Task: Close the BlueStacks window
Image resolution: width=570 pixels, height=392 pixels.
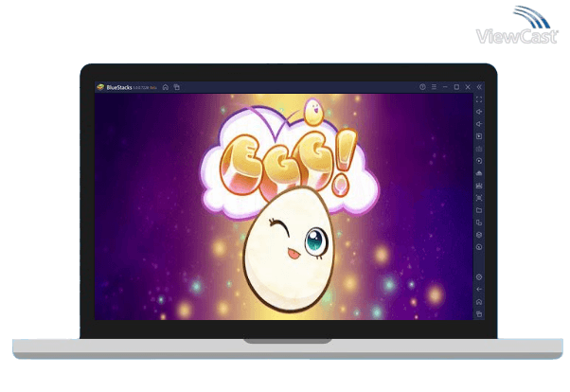Action: point(468,87)
